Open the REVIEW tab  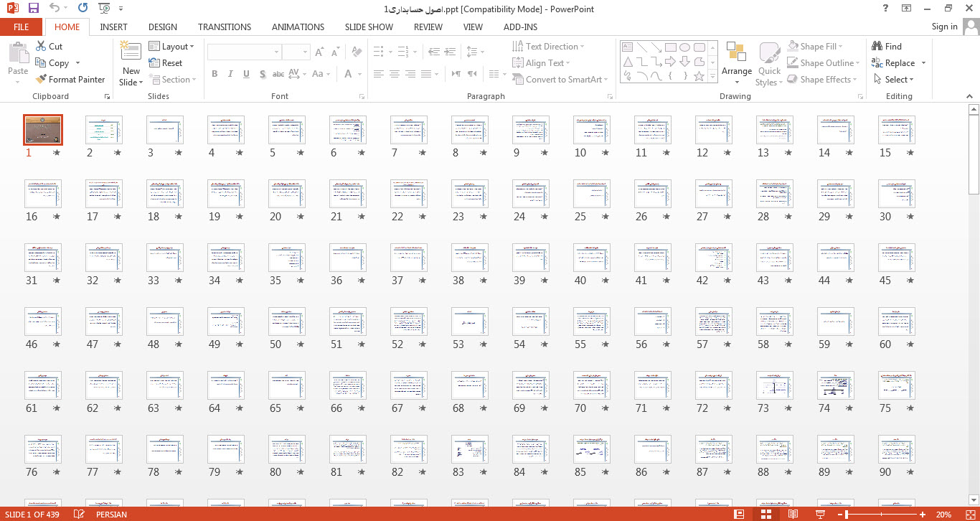(428, 27)
